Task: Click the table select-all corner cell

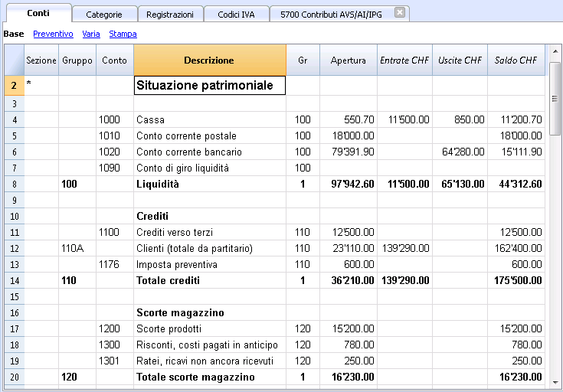Action: tap(15, 60)
